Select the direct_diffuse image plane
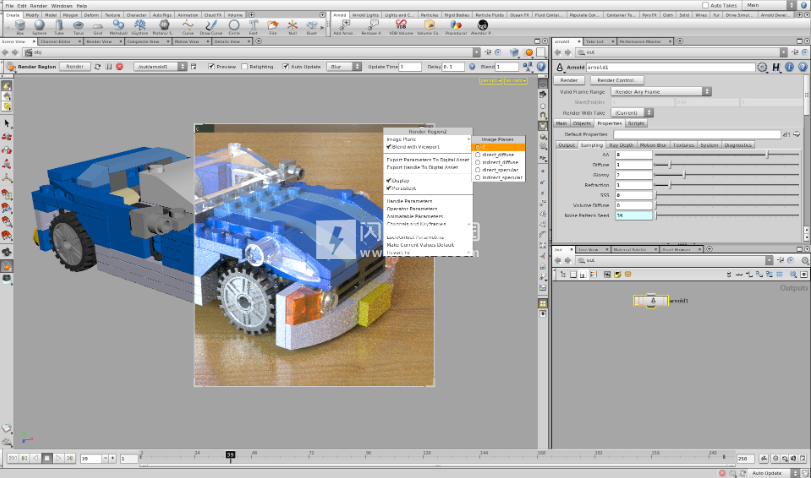The width and height of the screenshot is (811, 478). pyautogui.click(x=499, y=155)
